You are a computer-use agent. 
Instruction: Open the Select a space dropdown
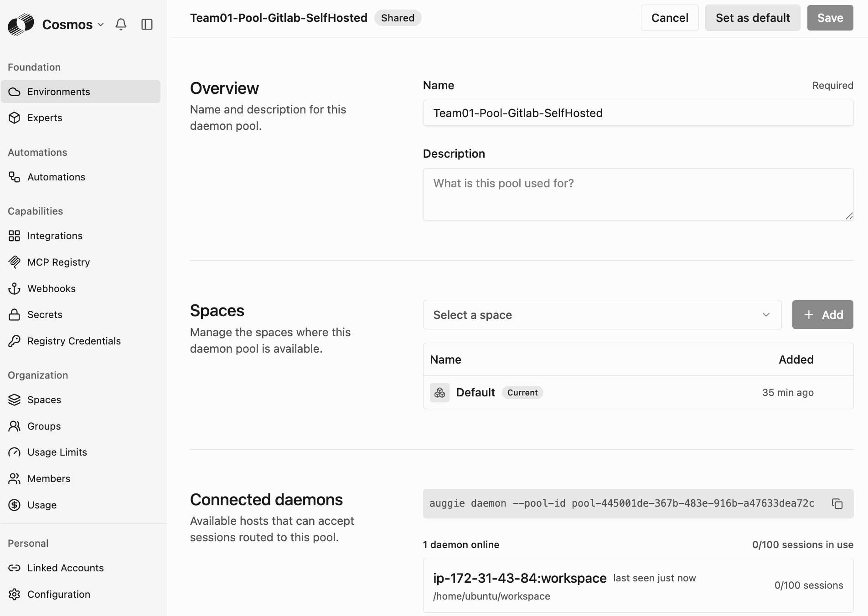602,315
